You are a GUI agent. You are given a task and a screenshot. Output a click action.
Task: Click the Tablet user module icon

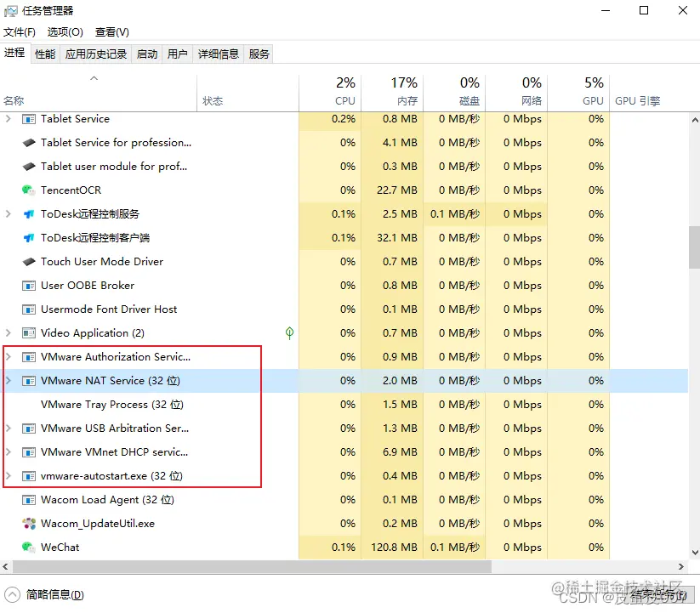tap(29, 167)
